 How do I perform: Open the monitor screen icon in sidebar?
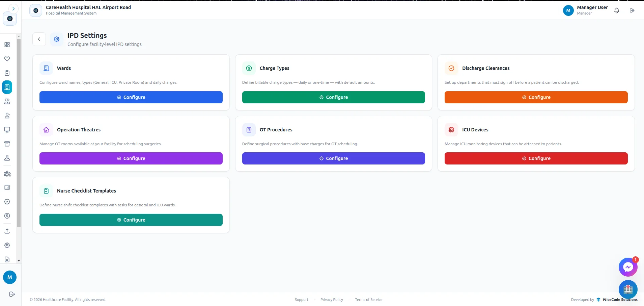pyautogui.click(x=7, y=130)
